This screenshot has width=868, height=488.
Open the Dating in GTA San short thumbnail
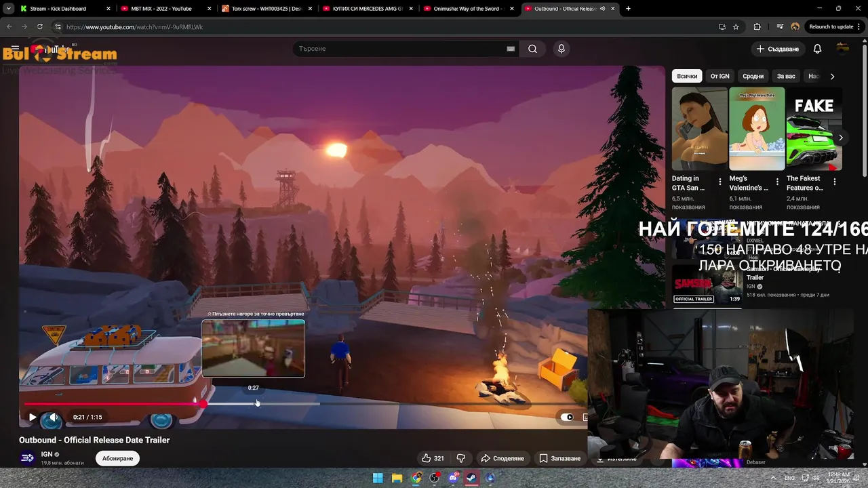[699, 129]
